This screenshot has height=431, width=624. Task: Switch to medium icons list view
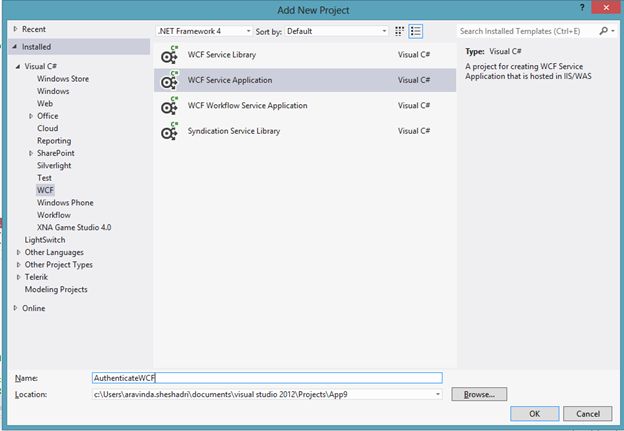tap(415, 31)
